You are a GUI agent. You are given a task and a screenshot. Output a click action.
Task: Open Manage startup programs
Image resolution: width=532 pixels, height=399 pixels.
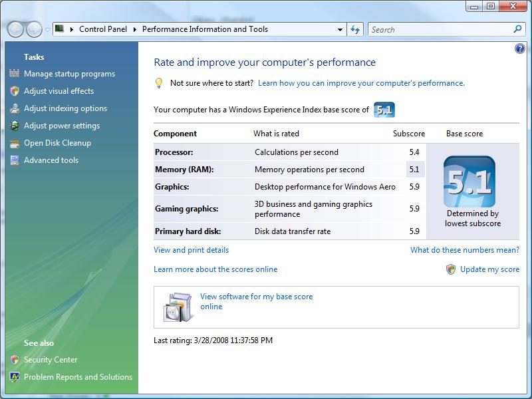pos(70,74)
